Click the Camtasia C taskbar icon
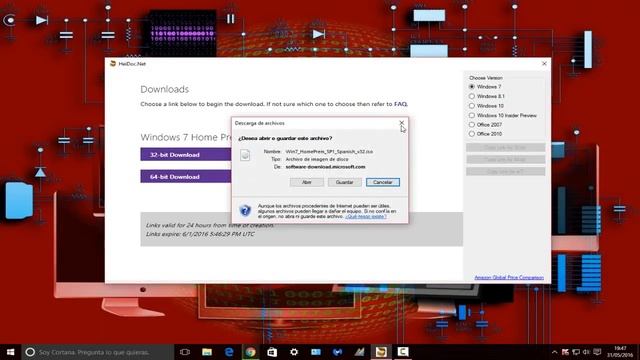The height and width of the screenshot is (360, 640). (403, 352)
